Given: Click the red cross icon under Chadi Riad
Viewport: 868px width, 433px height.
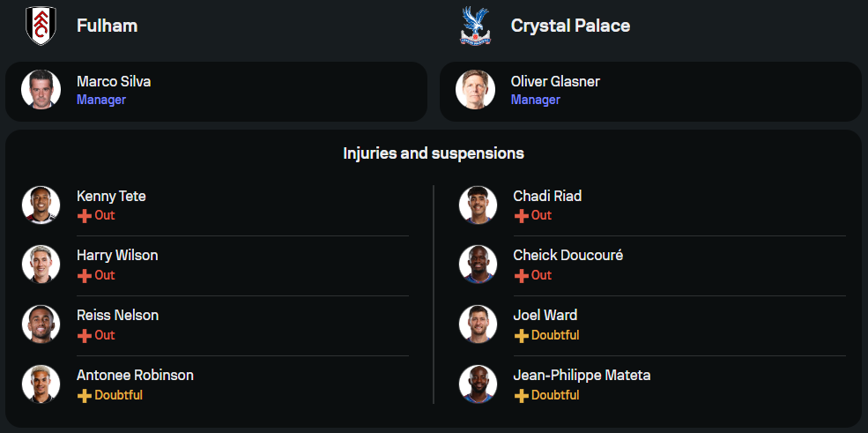Looking at the screenshot, I should point(521,216).
